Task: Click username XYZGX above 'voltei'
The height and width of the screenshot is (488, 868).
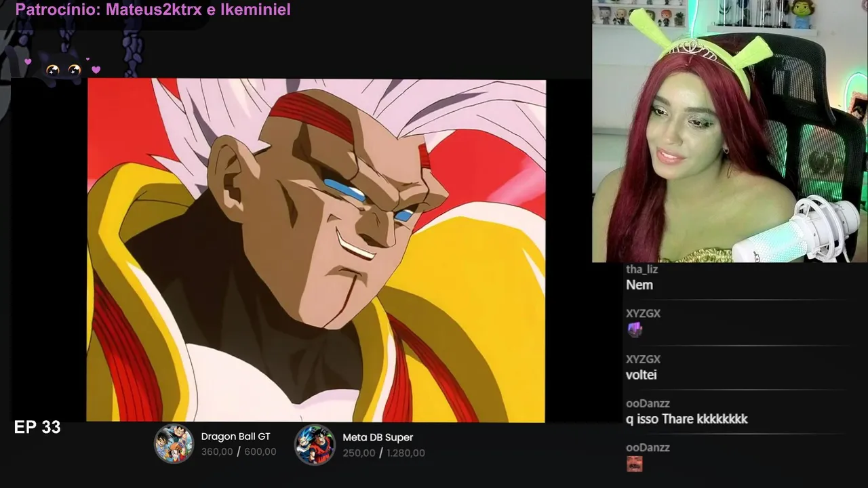Action: pyautogui.click(x=643, y=359)
